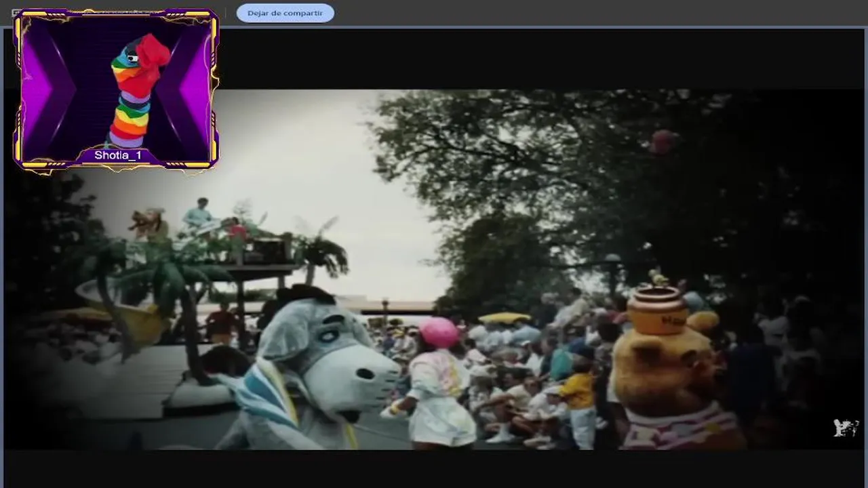Click the 'Dejar de compartir' button
The width and height of the screenshot is (868, 488).
point(285,13)
